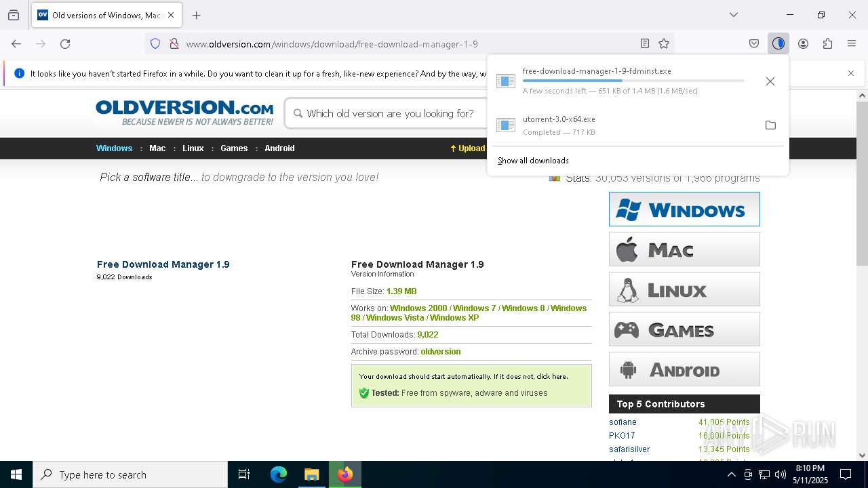Click the green Tested shield icon

[364, 393]
